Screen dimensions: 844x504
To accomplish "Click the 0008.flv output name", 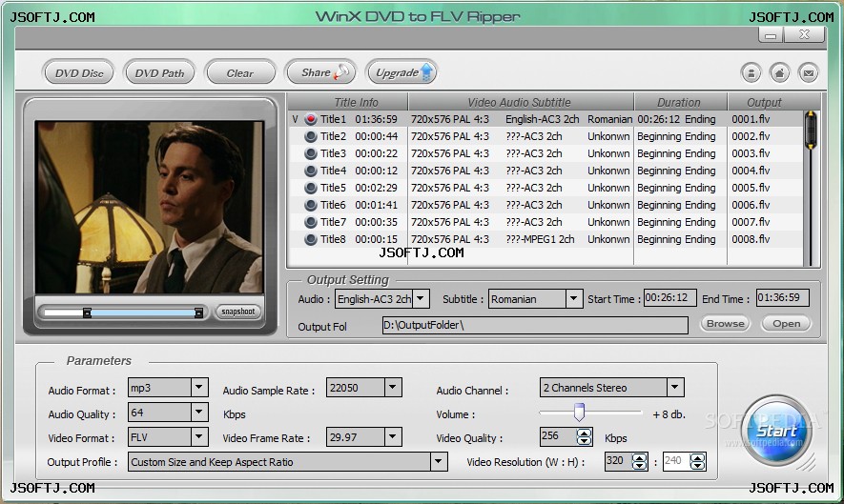I will [x=751, y=239].
